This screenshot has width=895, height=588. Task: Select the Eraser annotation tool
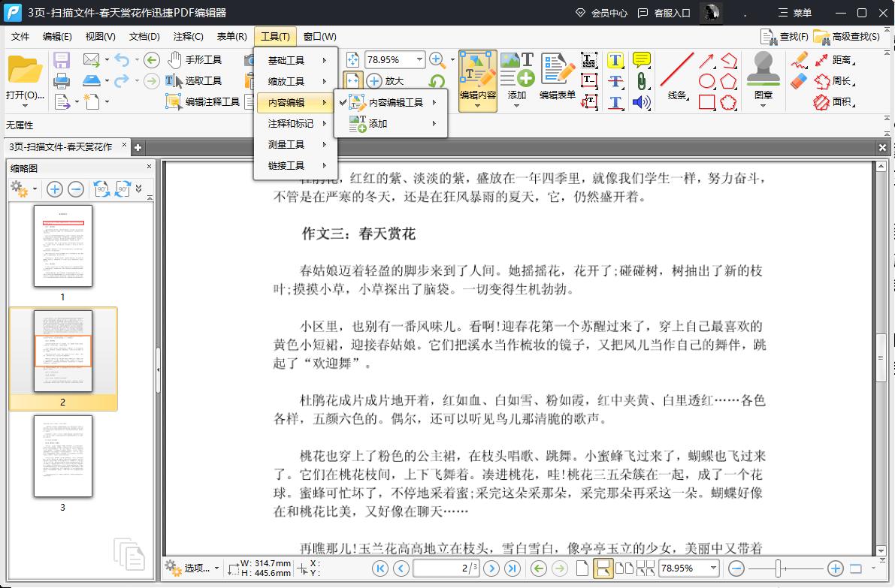click(799, 81)
